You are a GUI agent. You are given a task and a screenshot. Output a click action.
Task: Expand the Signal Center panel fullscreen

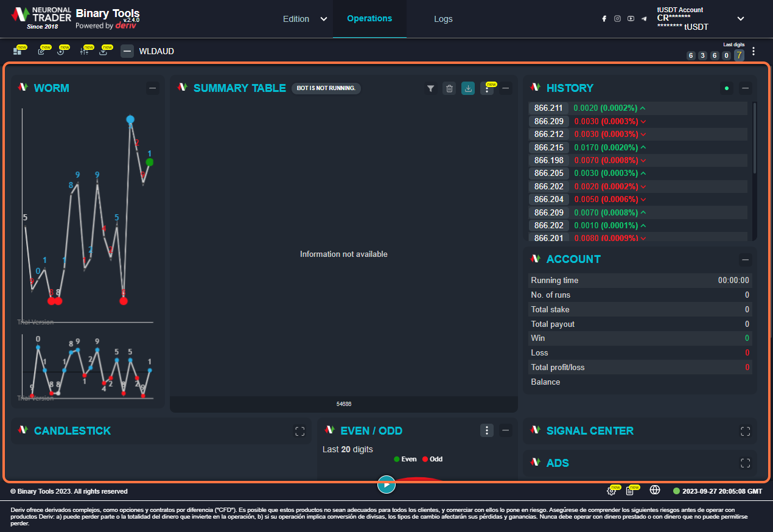click(745, 431)
